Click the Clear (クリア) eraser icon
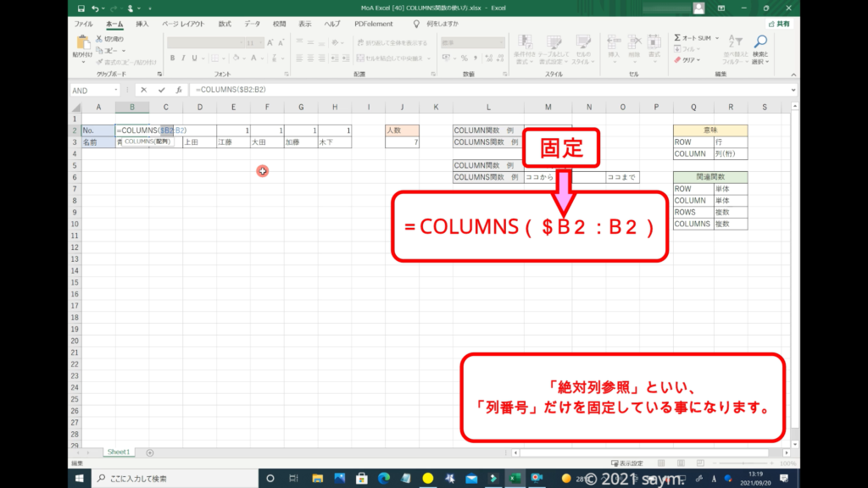The image size is (868, 488). pos(678,60)
